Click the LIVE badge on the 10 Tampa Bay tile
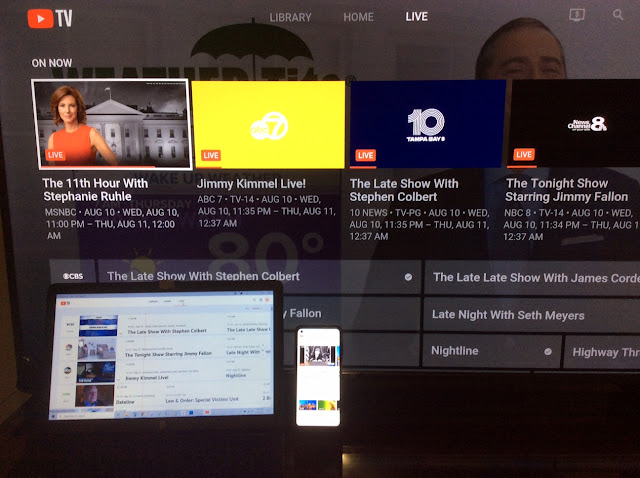640x478 pixels. 365,155
